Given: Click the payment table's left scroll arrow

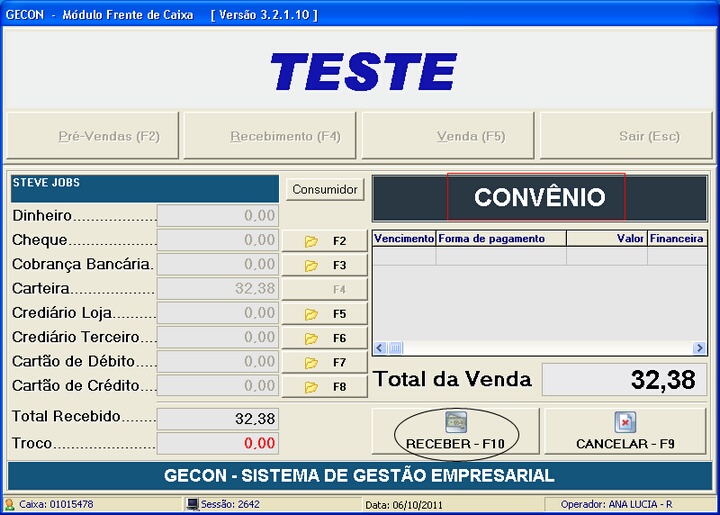Looking at the screenshot, I should (x=380, y=348).
